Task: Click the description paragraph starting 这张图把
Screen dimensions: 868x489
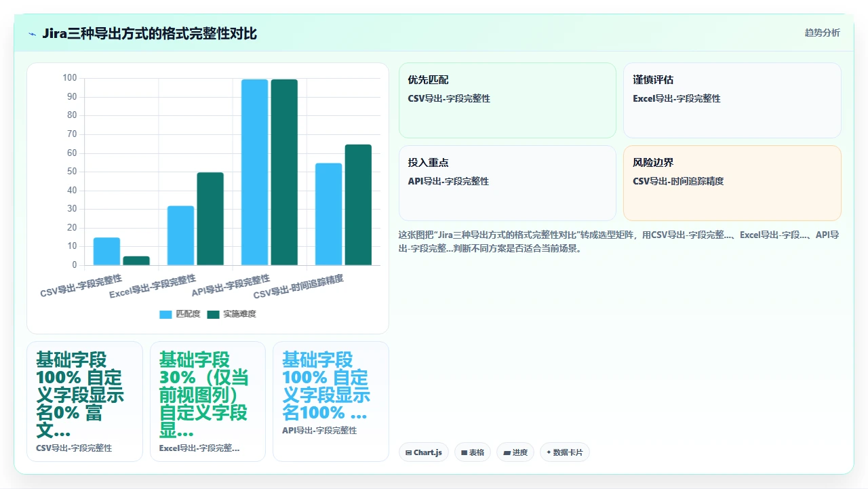Action: pos(620,241)
